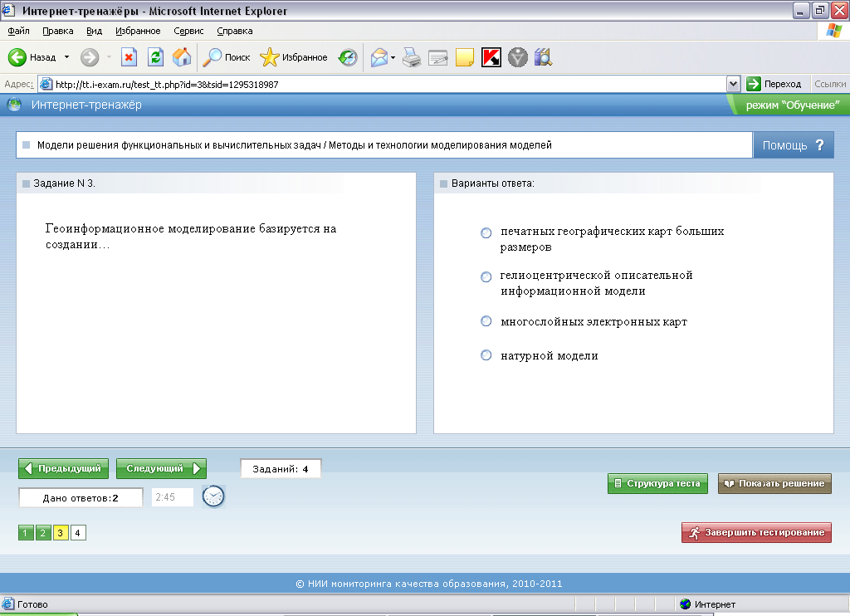The height and width of the screenshot is (616, 850).
Task: Click the 'Готово' status bar text
Action: 32,604
